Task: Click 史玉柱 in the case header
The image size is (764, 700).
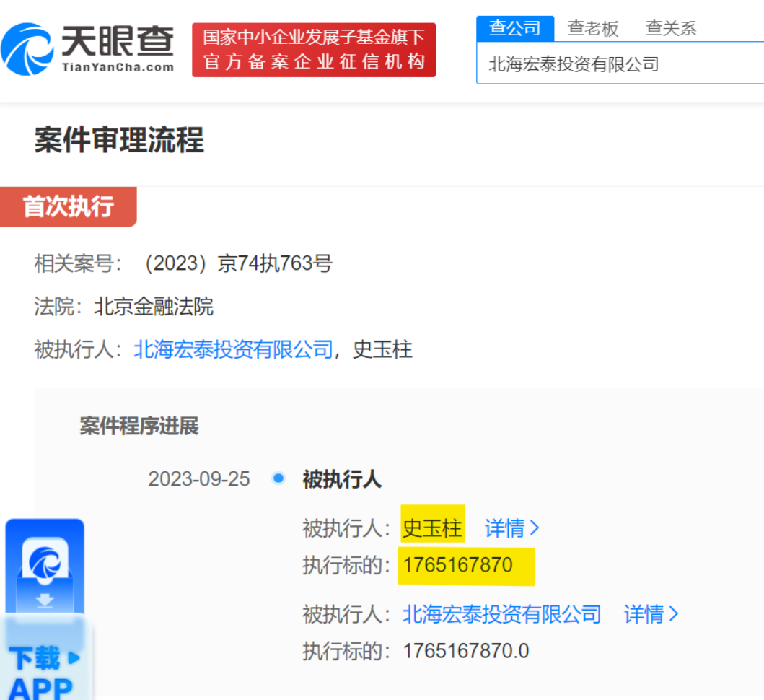Action: click(382, 349)
